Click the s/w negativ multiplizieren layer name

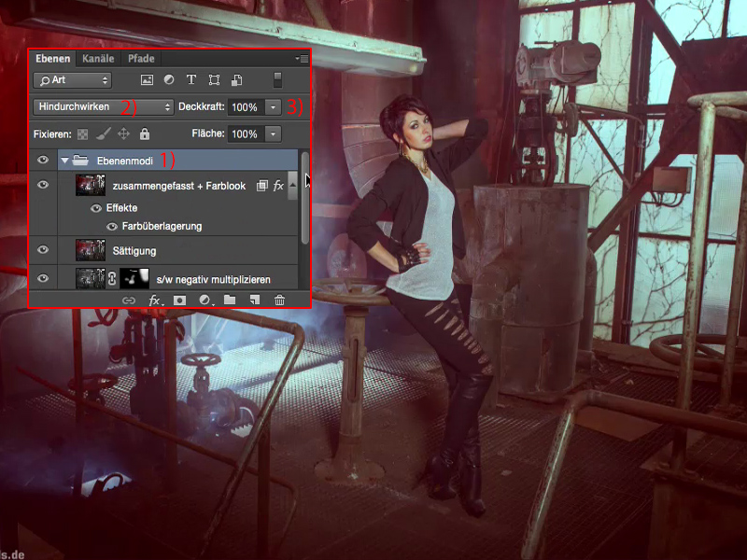pyautogui.click(x=214, y=279)
